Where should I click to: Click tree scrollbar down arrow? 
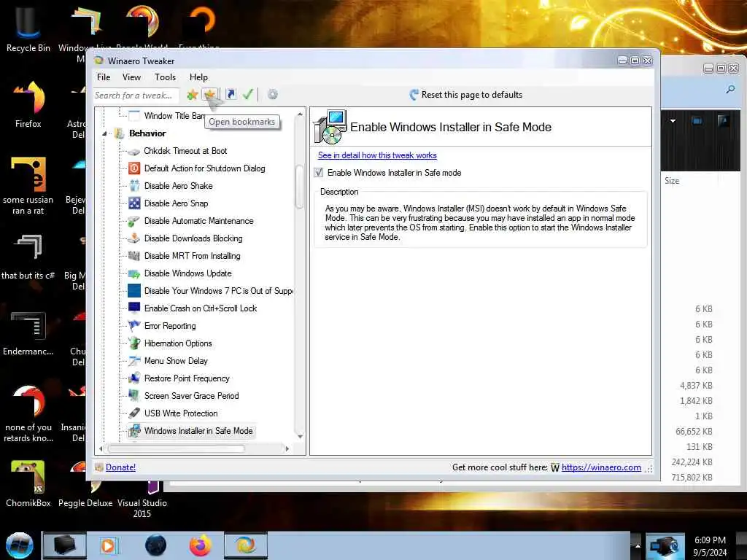pos(300,436)
